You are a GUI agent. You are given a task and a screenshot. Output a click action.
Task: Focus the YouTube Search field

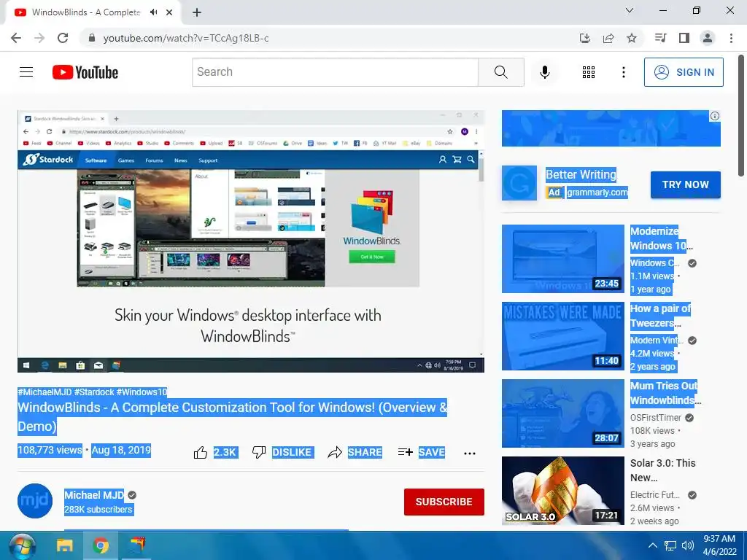pos(336,72)
